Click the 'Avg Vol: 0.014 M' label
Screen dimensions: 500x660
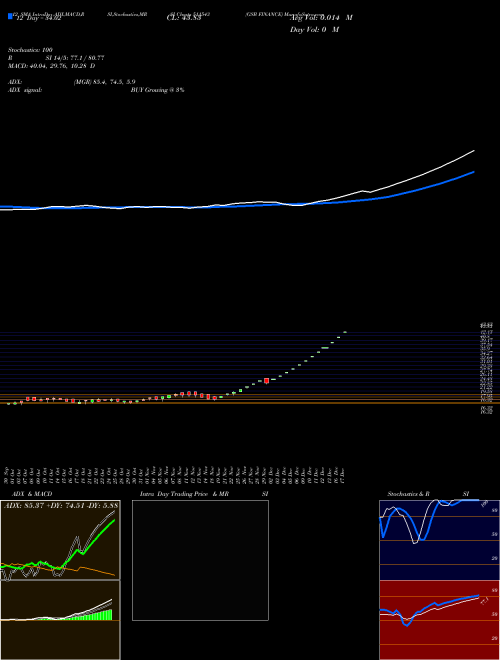(321, 18)
